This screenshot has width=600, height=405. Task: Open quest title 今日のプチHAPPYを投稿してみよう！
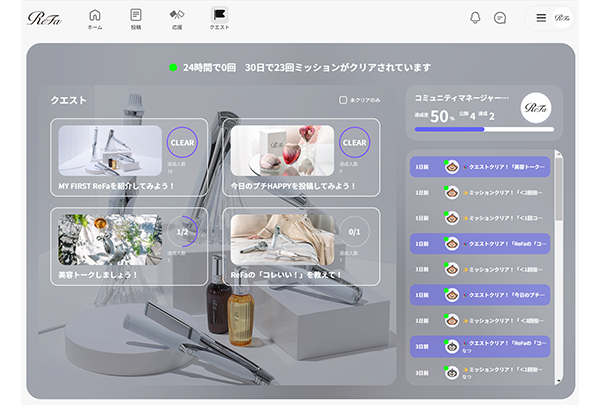pyautogui.click(x=293, y=186)
